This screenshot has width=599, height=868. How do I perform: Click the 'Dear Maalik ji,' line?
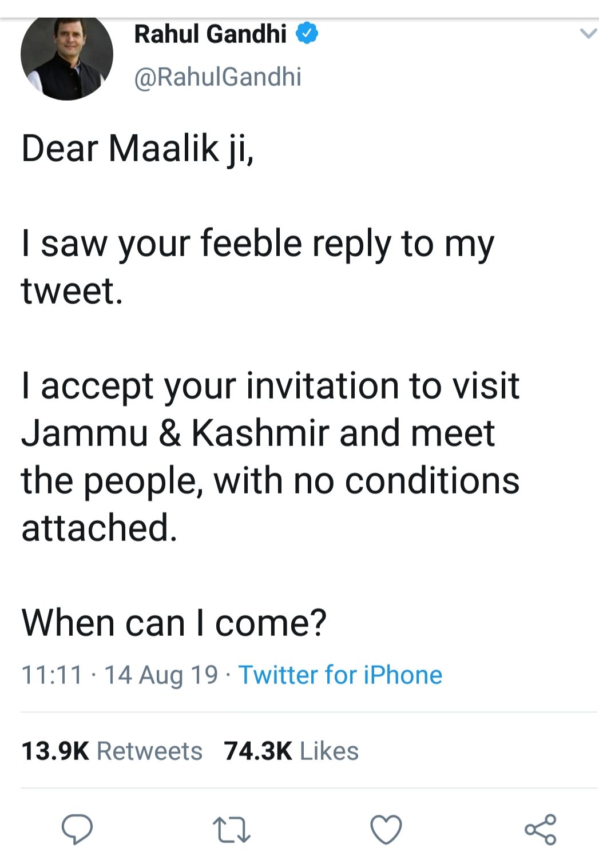pos(137,149)
